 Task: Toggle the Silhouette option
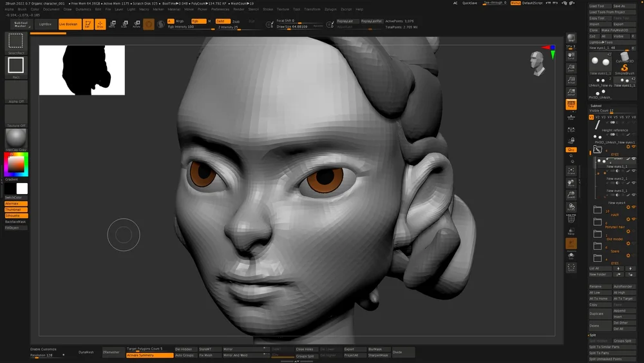point(16,215)
